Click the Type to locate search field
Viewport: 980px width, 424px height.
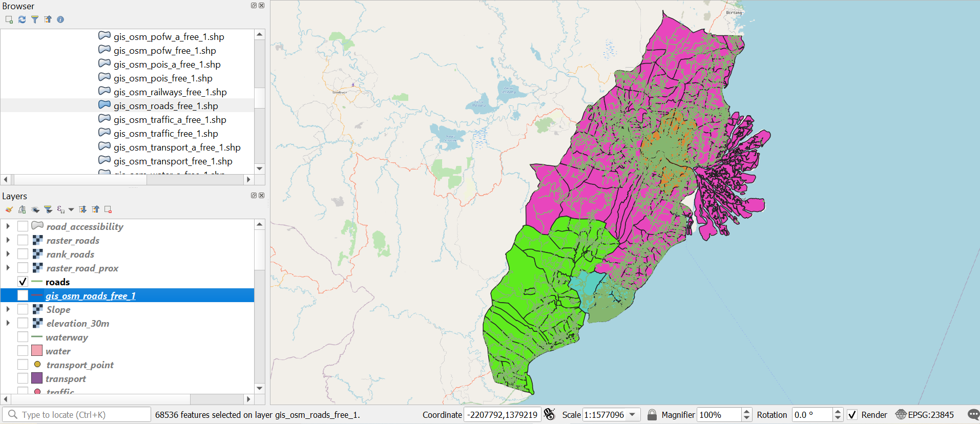pos(77,415)
